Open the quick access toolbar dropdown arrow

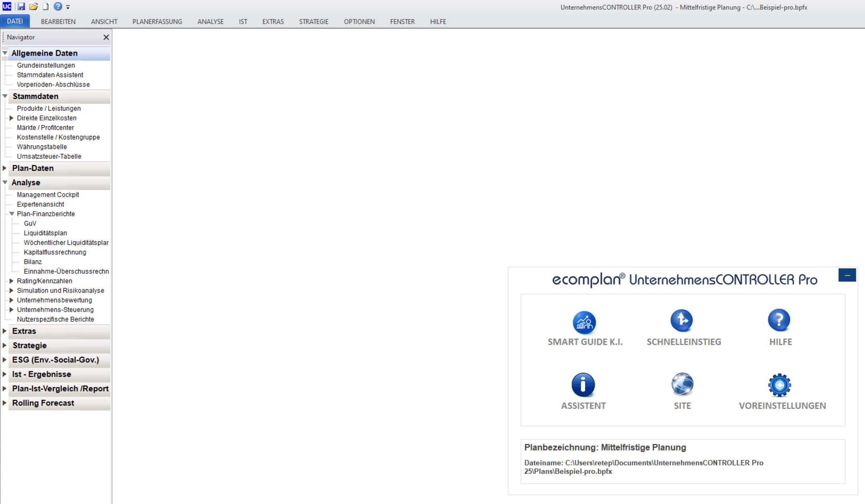click(68, 7)
